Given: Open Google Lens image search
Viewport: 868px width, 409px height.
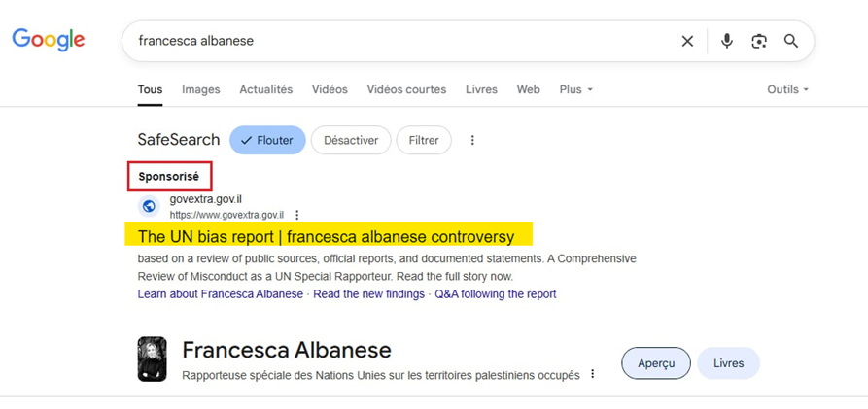Looking at the screenshot, I should 758,41.
